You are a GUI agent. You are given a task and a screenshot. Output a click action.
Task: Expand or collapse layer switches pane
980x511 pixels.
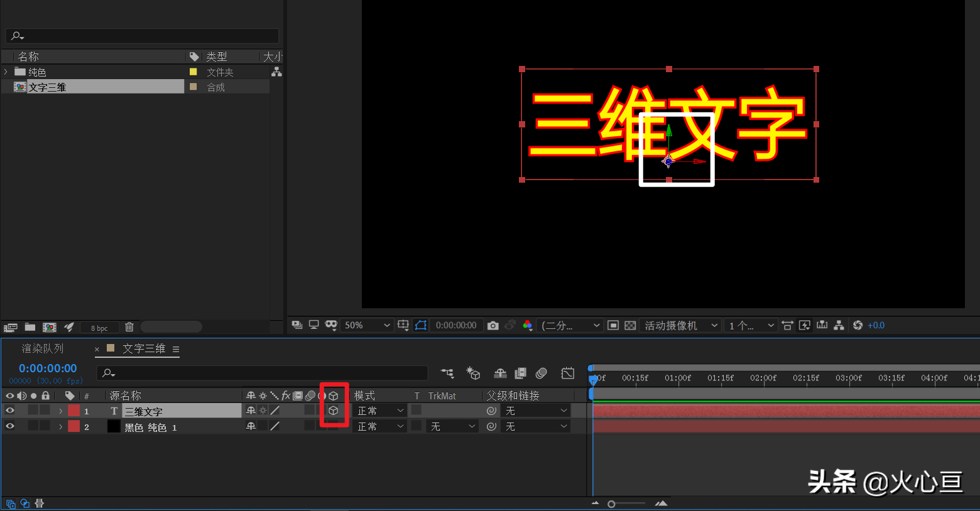(x=11, y=503)
